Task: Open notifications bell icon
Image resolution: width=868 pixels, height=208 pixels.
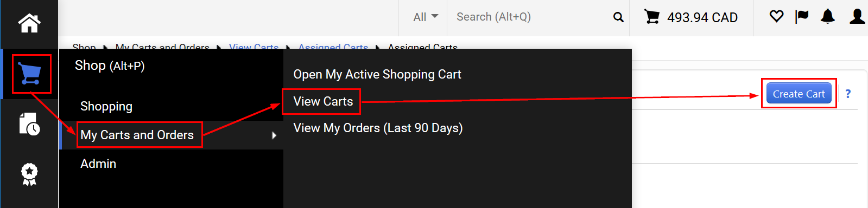Action: [827, 17]
